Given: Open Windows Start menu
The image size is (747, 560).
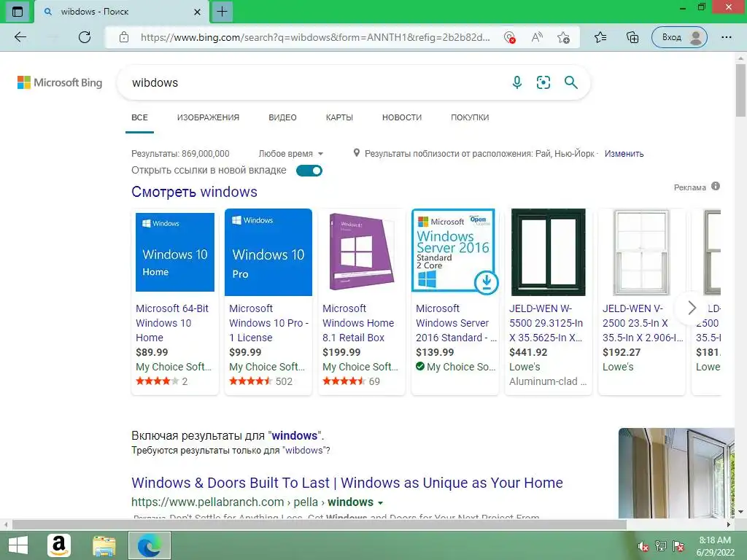Looking at the screenshot, I should [x=18, y=545].
